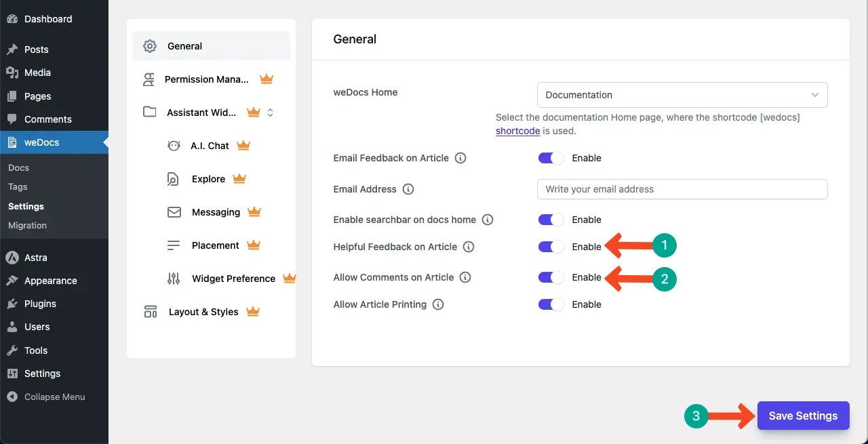
Task: Disable Helpful Feedback on Article toggle
Action: 551,247
